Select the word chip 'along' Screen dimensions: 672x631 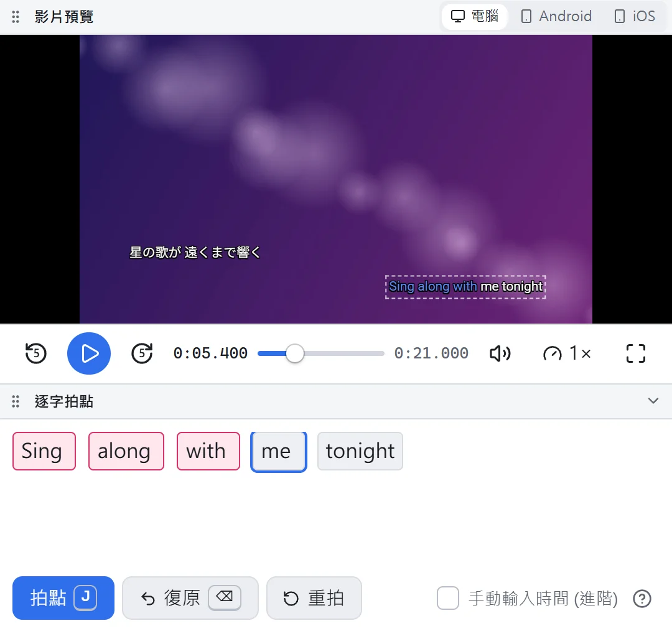126,451
